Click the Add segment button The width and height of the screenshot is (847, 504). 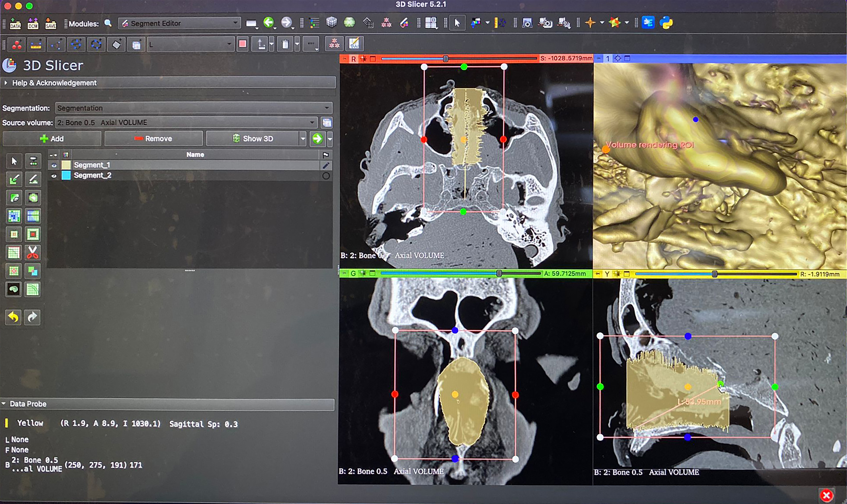pos(52,138)
